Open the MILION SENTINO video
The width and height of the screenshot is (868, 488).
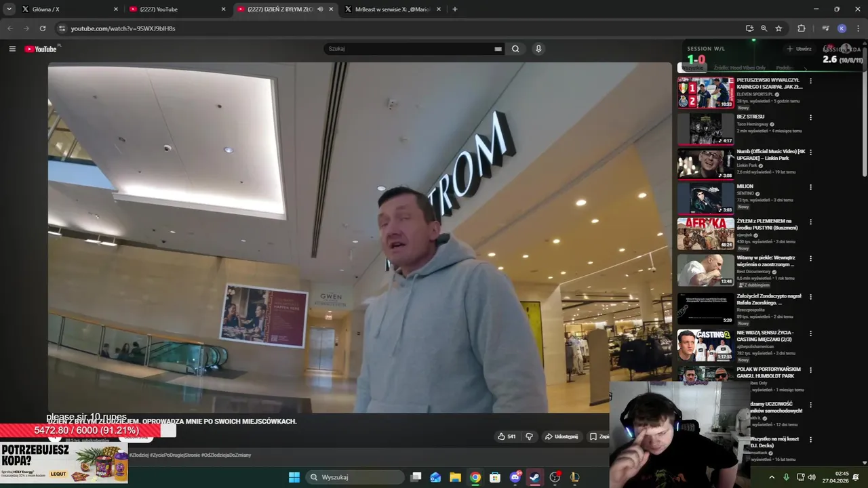[x=706, y=198]
